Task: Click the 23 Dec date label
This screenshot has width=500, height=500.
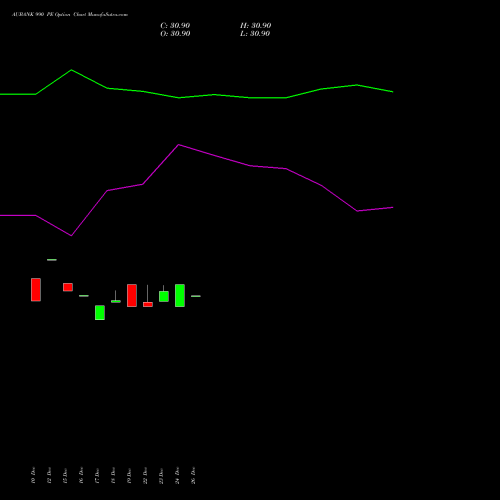Action: [161, 475]
